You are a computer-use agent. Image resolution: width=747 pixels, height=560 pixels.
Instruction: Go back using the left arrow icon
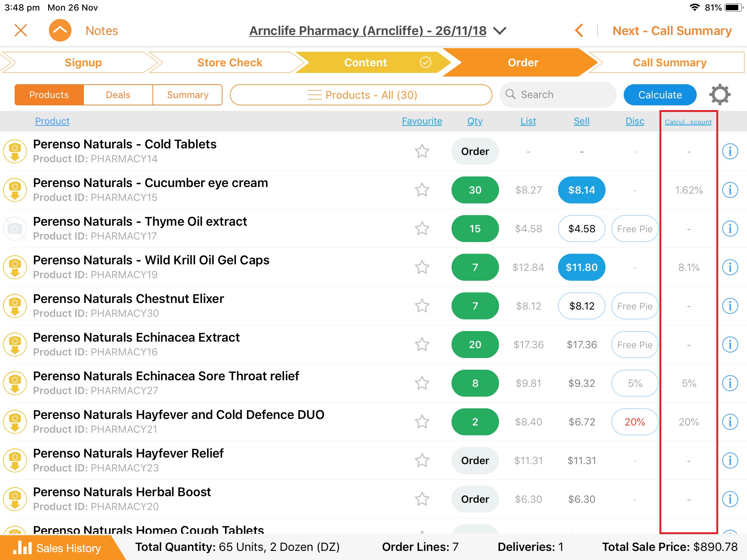tap(579, 31)
